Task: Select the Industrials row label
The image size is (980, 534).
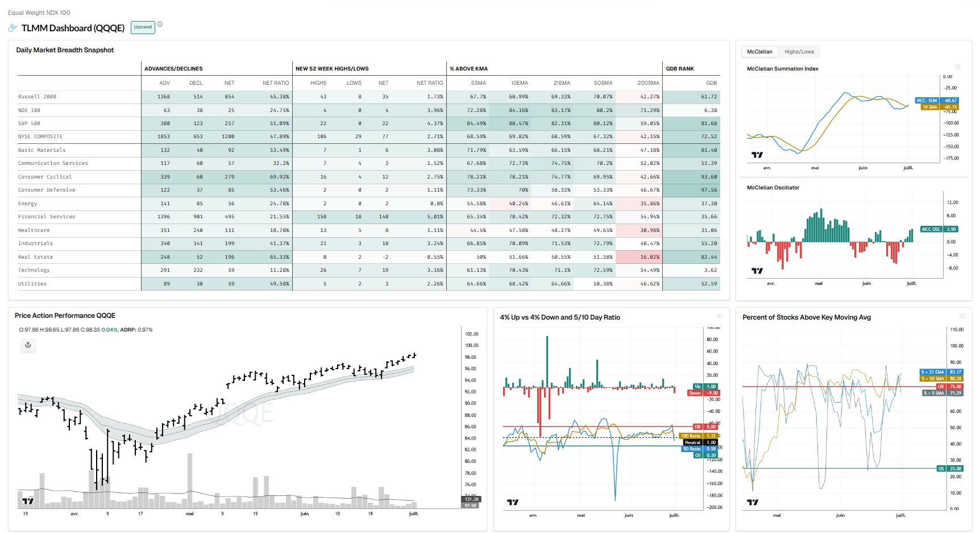Action: click(35, 243)
